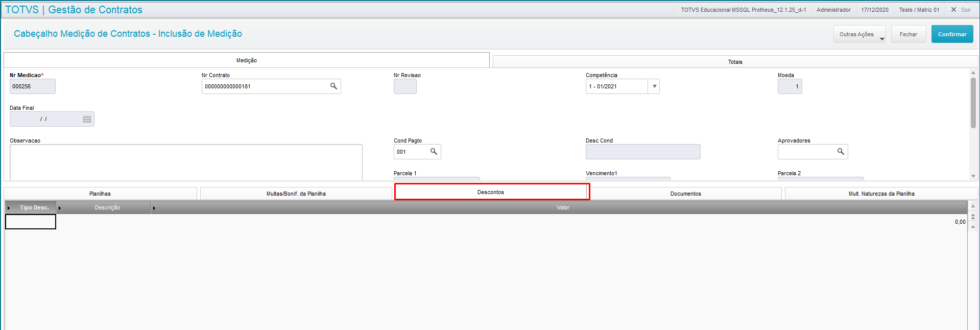Click sort arrow on Descrição column
Image resolution: width=980 pixels, height=330 pixels.
60,208
